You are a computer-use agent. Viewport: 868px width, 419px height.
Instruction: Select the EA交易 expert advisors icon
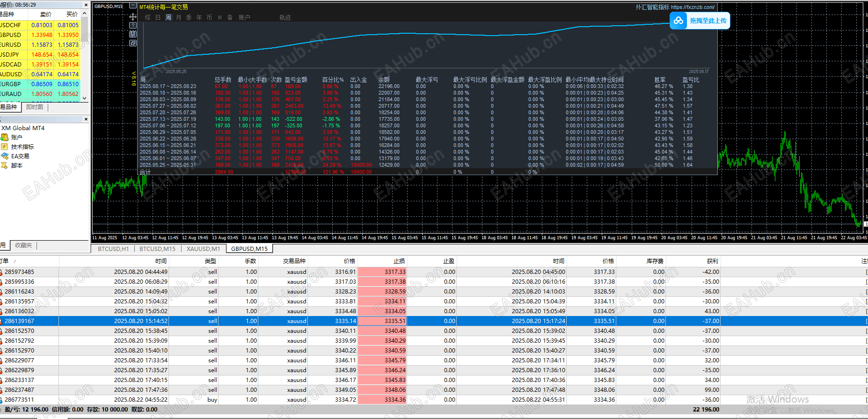pyautogui.click(x=5, y=156)
